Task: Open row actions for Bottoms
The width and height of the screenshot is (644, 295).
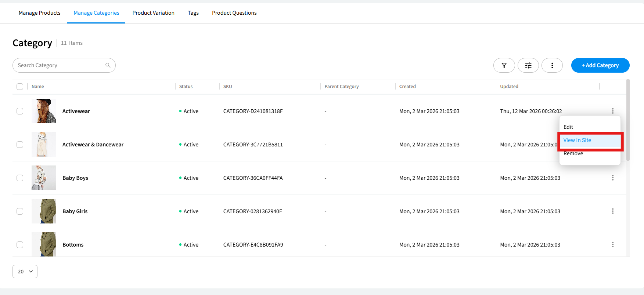Action: coord(612,245)
